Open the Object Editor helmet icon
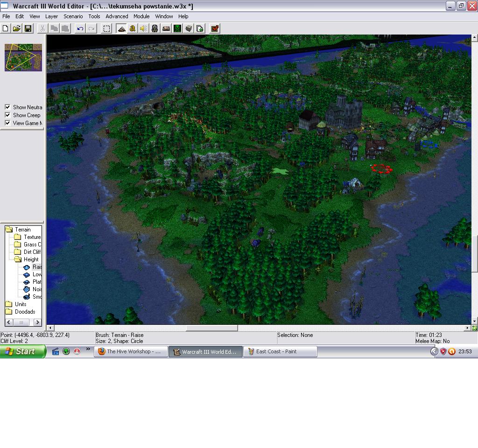The height and width of the screenshot is (448, 478). click(155, 28)
